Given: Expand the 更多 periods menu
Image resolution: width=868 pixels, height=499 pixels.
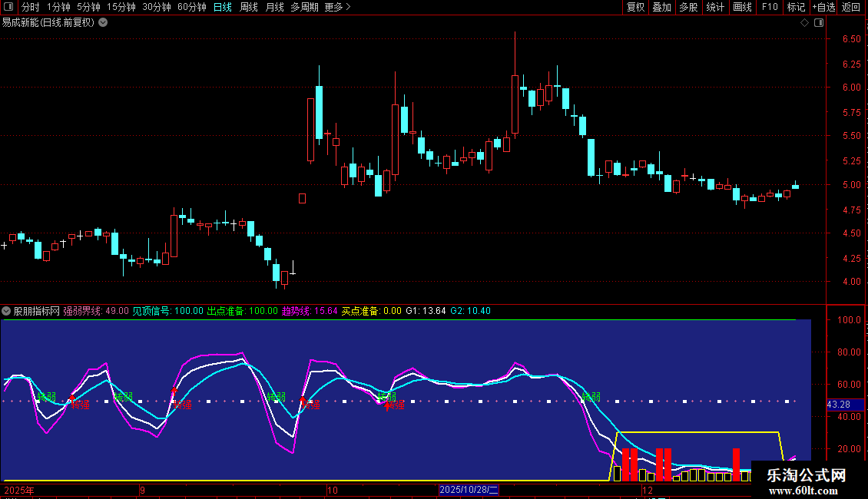Looking at the screenshot, I should (x=337, y=7).
